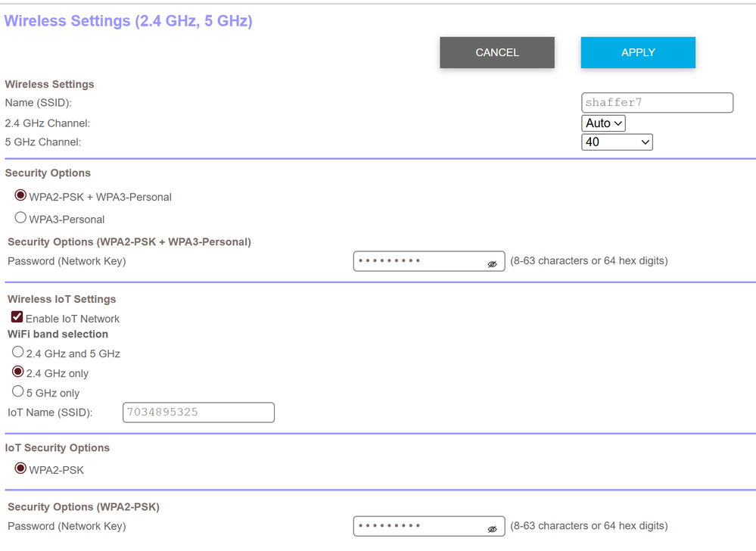
Task: Select WPA2-PSK + WPA3-Personal security option
Action: point(21,196)
